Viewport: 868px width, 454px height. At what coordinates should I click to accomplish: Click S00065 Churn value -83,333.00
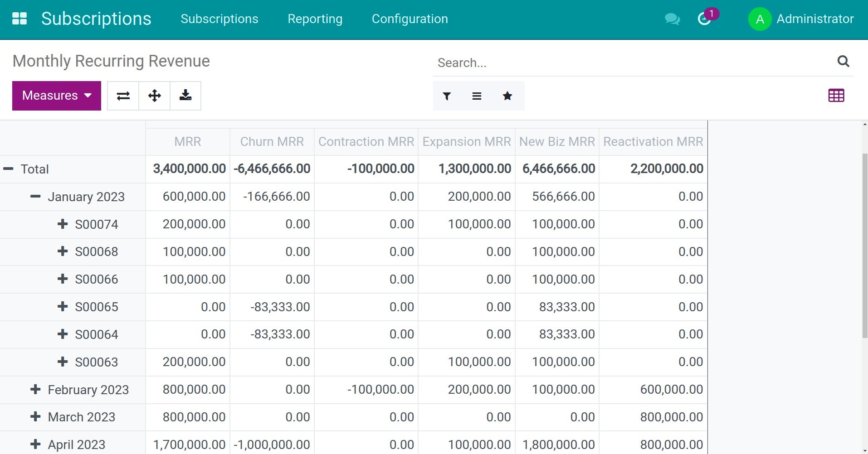coord(280,307)
